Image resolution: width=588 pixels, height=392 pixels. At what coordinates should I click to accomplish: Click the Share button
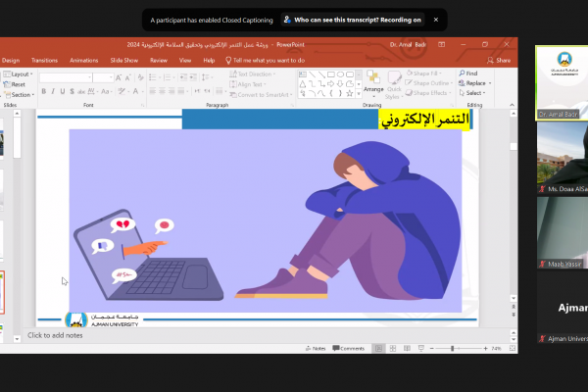pyautogui.click(x=499, y=61)
